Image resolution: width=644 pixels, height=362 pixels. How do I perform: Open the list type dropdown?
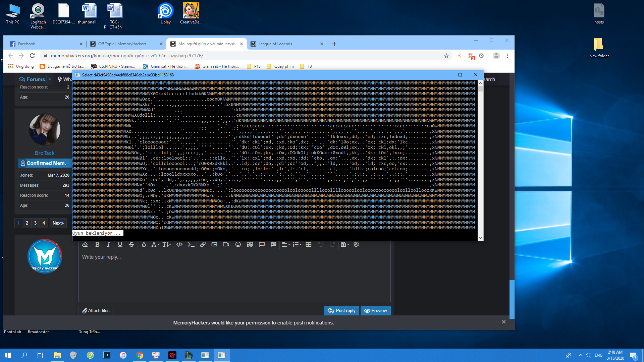pyautogui.click(x=297, y=245)
